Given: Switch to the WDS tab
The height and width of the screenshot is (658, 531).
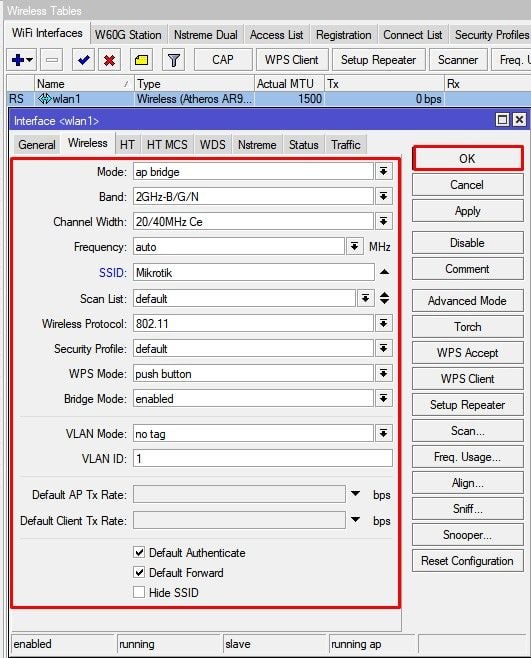Looking at the screenshot, I should pyautogui.click(x=212, y=145).
